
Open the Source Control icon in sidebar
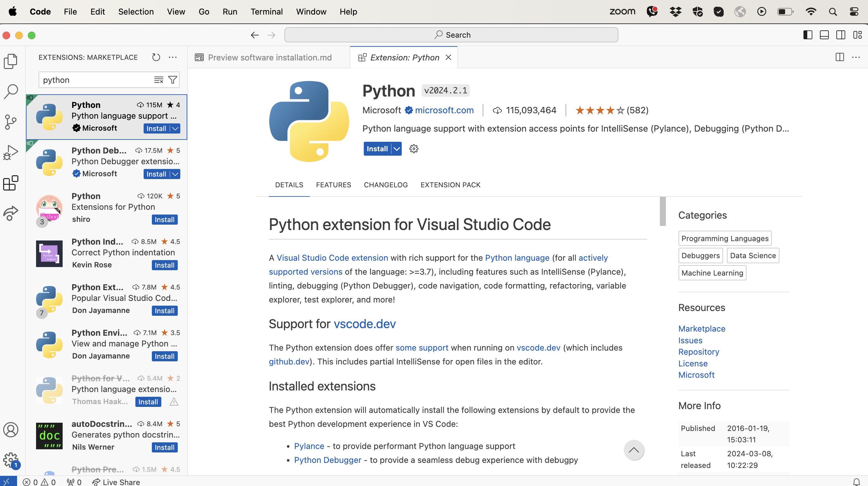pyautogui.click(x=12, y=121)
